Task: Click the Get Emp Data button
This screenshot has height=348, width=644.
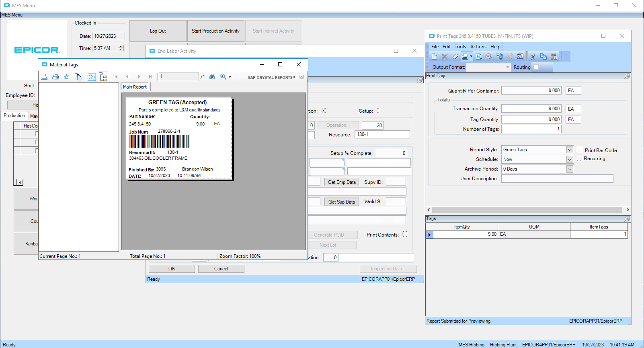Action: coord(342,182)
